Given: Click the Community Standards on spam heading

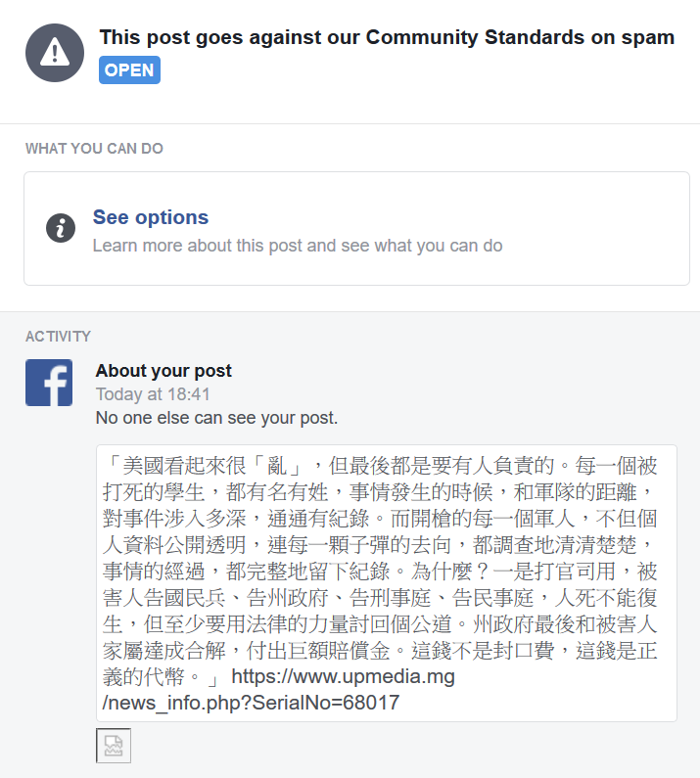Looking at the screenshot, I should point(387,38).
